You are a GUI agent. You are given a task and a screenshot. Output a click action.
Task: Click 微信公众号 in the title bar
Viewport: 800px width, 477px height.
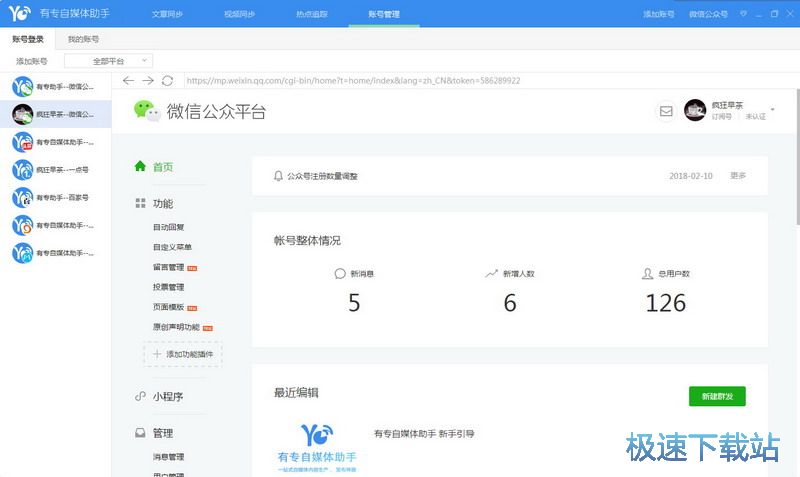point(708,14)
